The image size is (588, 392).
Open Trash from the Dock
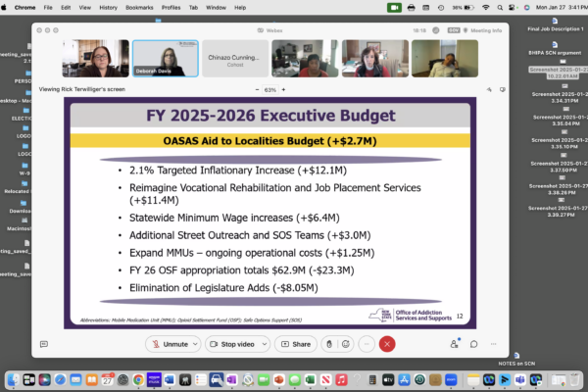(574, 380)
